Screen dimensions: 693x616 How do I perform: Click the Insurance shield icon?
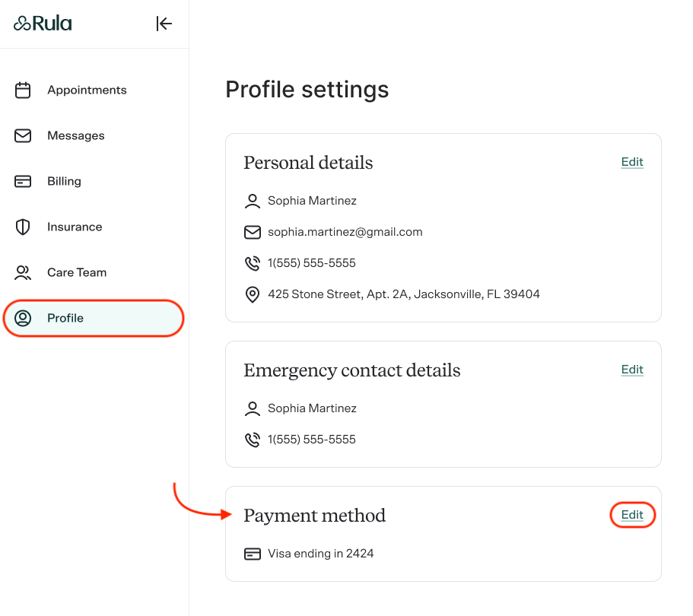pyautogui.click(x=23, y=227)
